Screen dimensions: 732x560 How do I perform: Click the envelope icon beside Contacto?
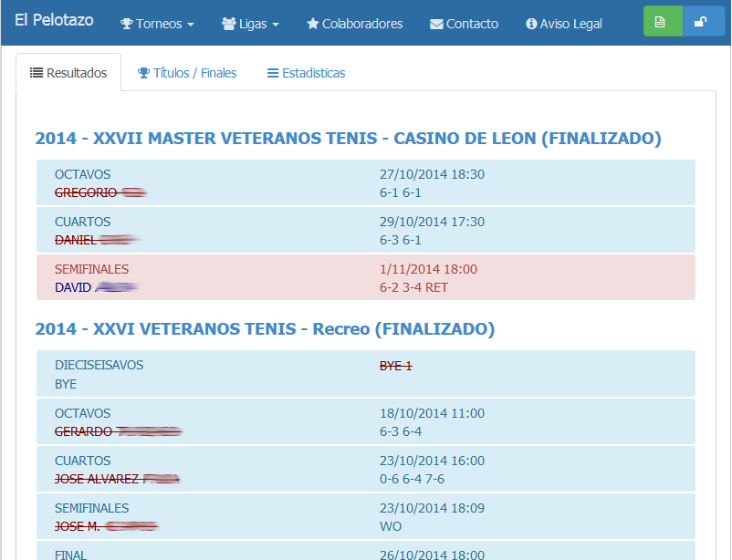click(x=436, y=25)
